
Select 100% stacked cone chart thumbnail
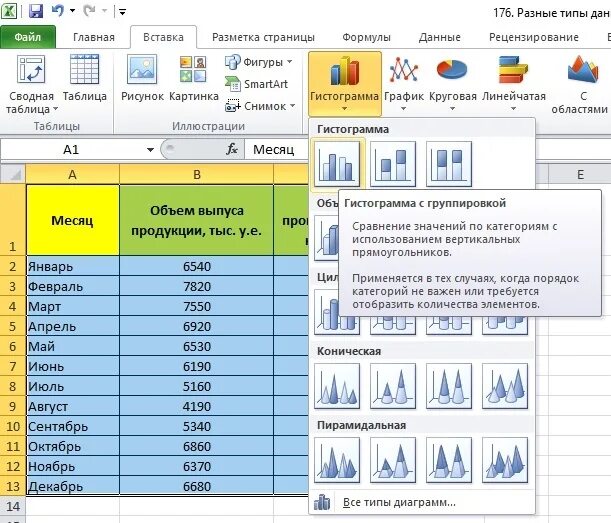pyautogui.click(x=449, y=386)
